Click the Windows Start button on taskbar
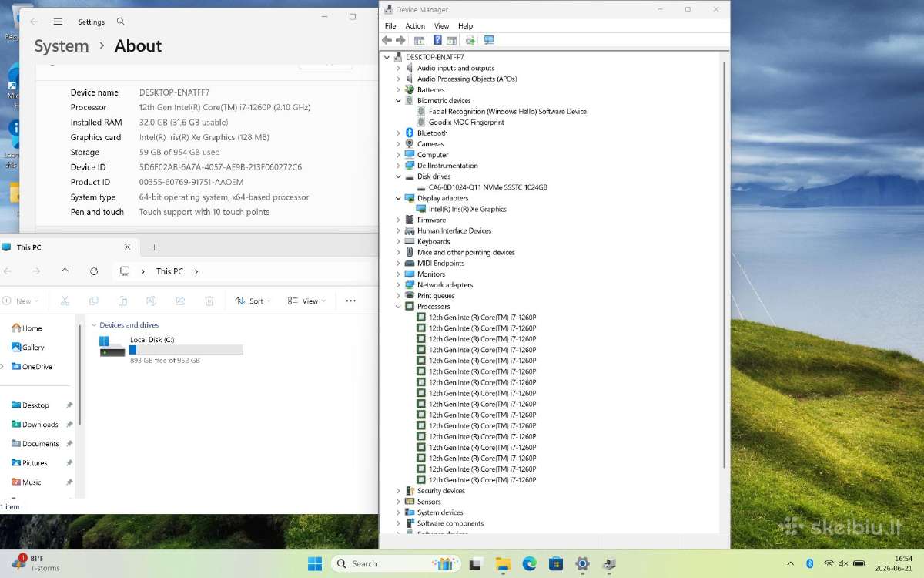924x578 pixels. 315,563
